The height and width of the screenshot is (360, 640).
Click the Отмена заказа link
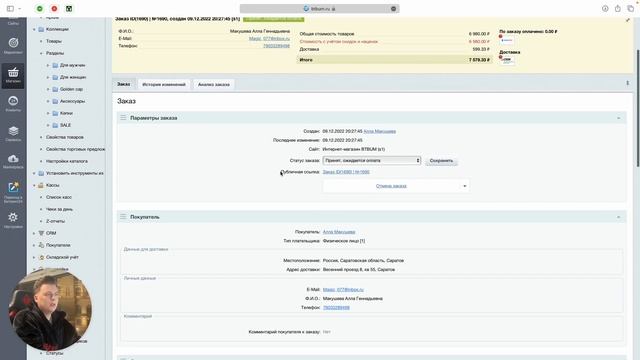pyautogui.click(x=391, y=186)
